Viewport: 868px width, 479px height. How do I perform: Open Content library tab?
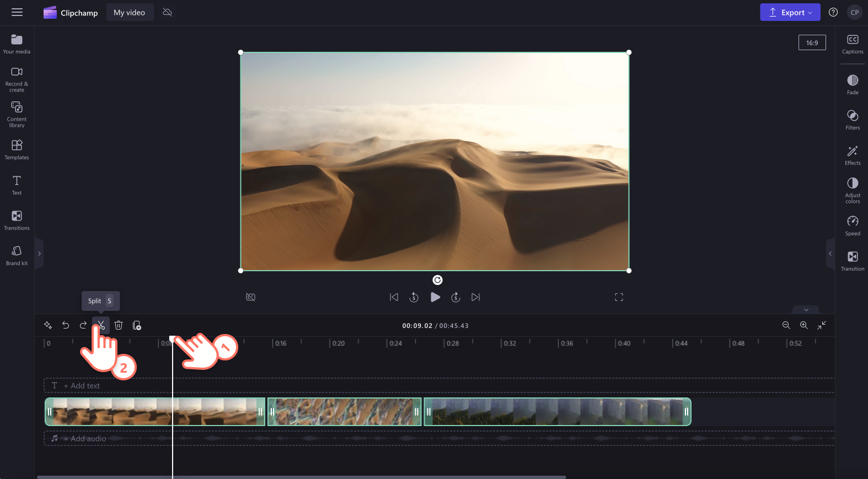tap(17, 114)
